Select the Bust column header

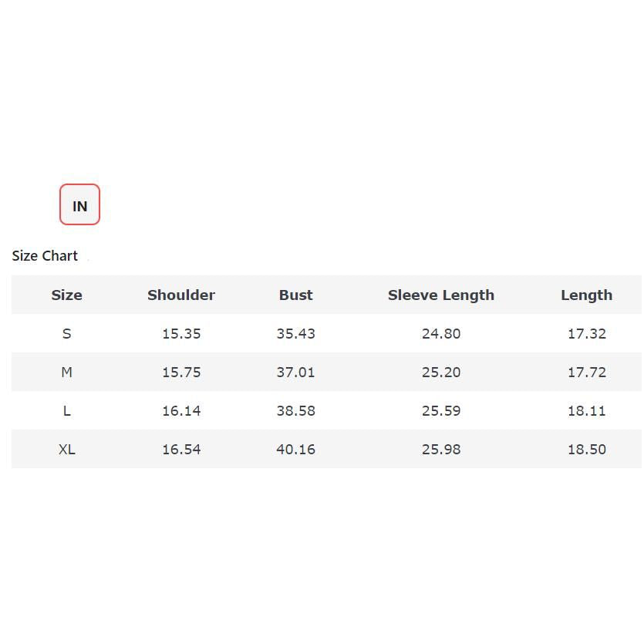coord(295,295)
